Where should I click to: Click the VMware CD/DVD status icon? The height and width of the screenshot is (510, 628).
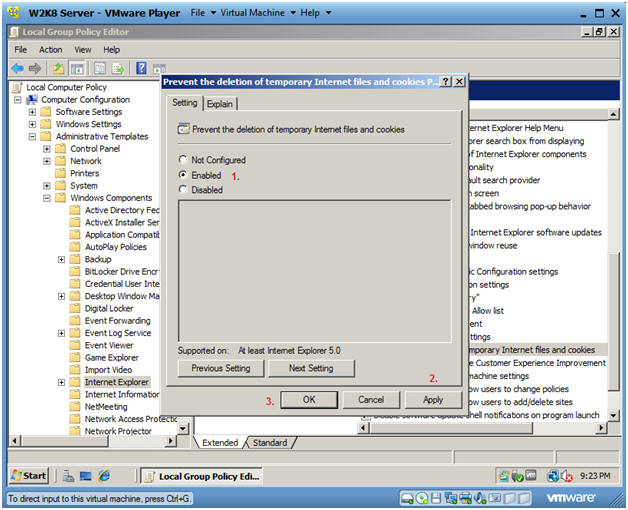[422, 498]
